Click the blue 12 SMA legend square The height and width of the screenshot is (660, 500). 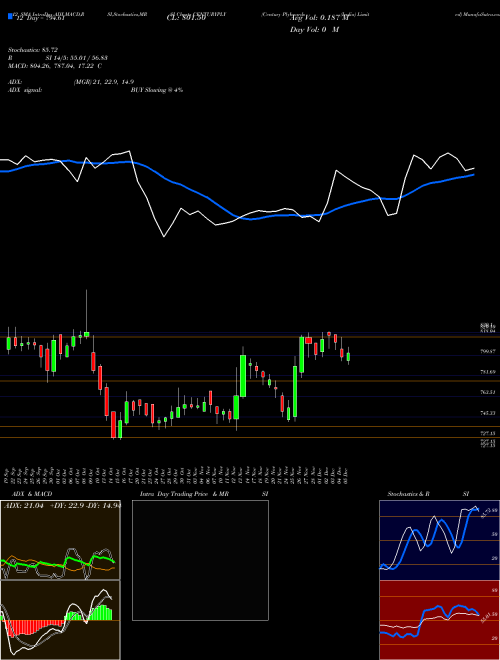[10, 17]
